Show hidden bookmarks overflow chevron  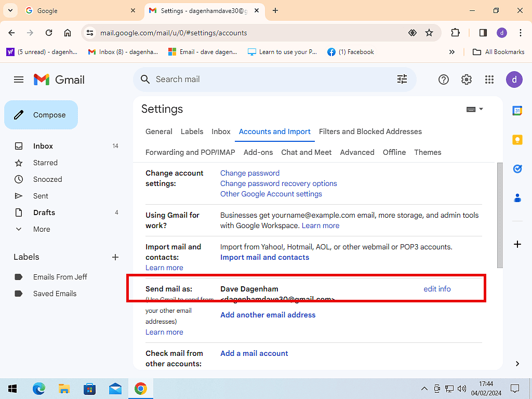(x=452, y=52)
